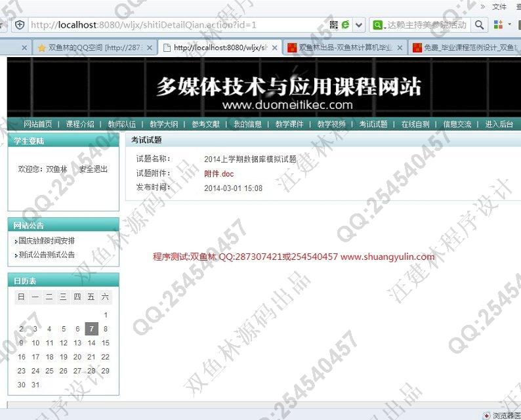Viewport: 521px width, 420px height.
Task: Open 参考文献 in the navigation bar
Action: [205, 124]
